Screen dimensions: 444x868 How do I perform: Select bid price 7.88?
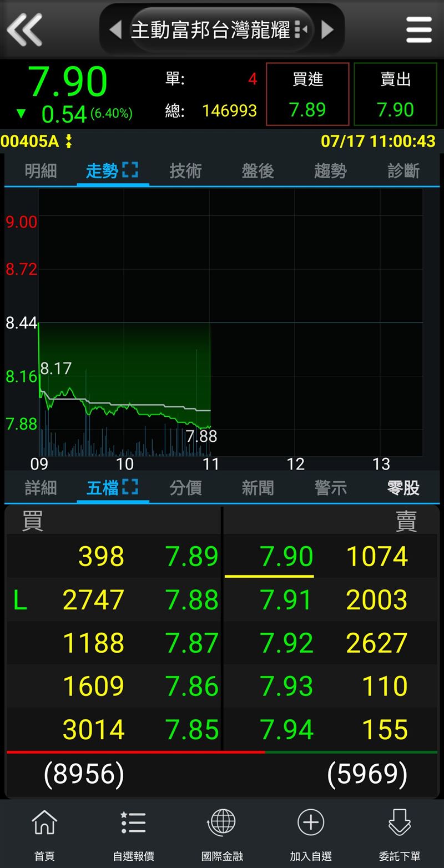pos(192,600)
